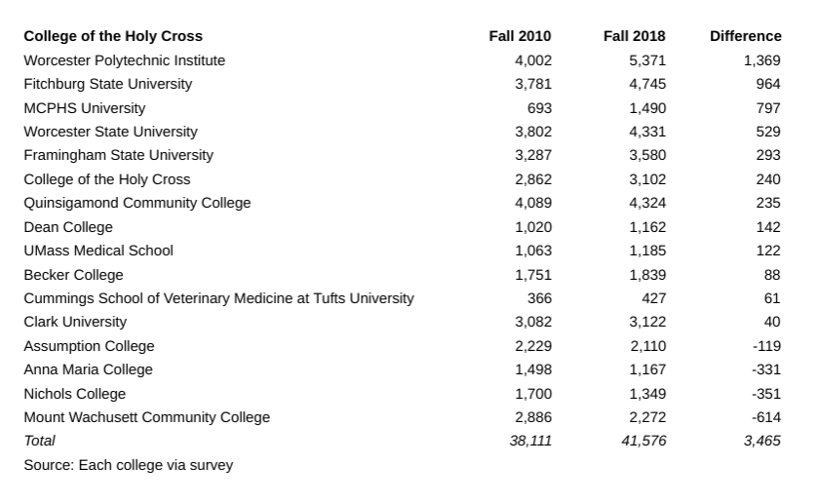Viewport: 817px width, 504px height.
Task: Click the Fitchburg State University row name
Action: (x=108, y=84)
